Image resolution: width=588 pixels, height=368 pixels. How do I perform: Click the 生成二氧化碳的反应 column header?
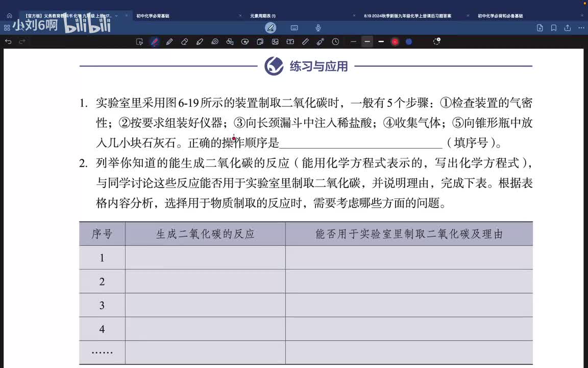click(x=205, y=234)
